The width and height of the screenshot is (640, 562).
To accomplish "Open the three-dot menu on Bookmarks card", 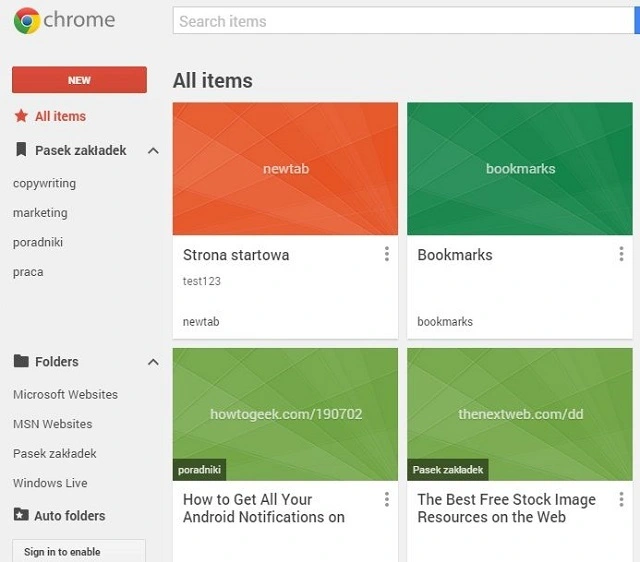I will point(621,254).
